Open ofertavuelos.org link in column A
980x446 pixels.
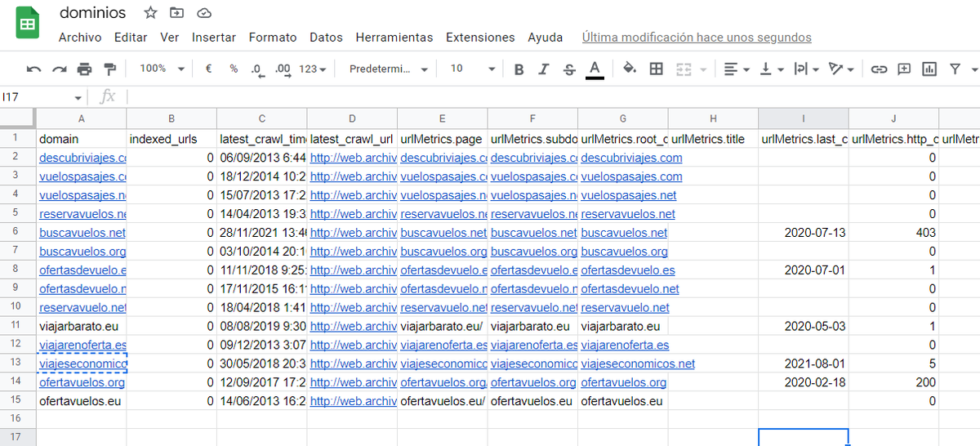82,382
